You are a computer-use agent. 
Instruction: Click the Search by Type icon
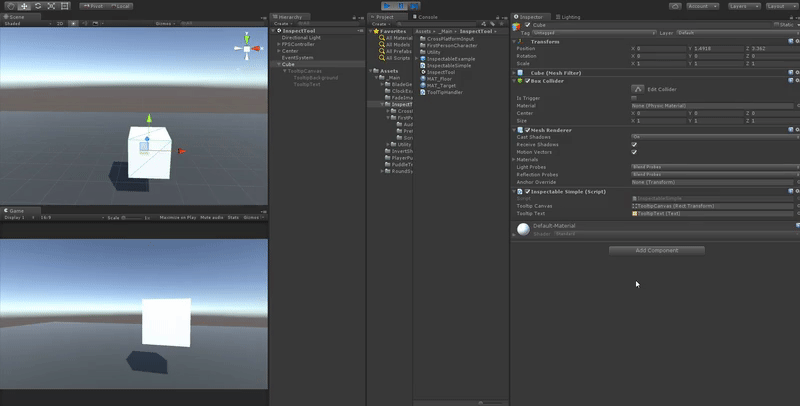(484, 23)
